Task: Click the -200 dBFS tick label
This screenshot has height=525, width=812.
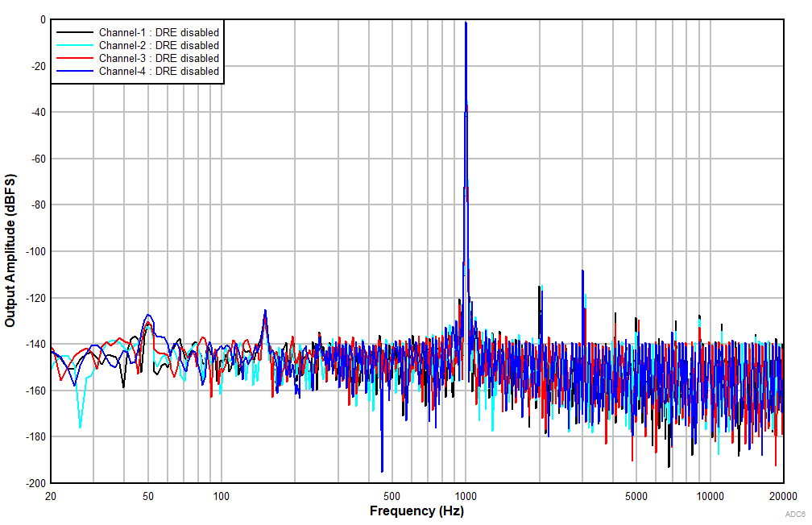Action: [x=35, y=485]
